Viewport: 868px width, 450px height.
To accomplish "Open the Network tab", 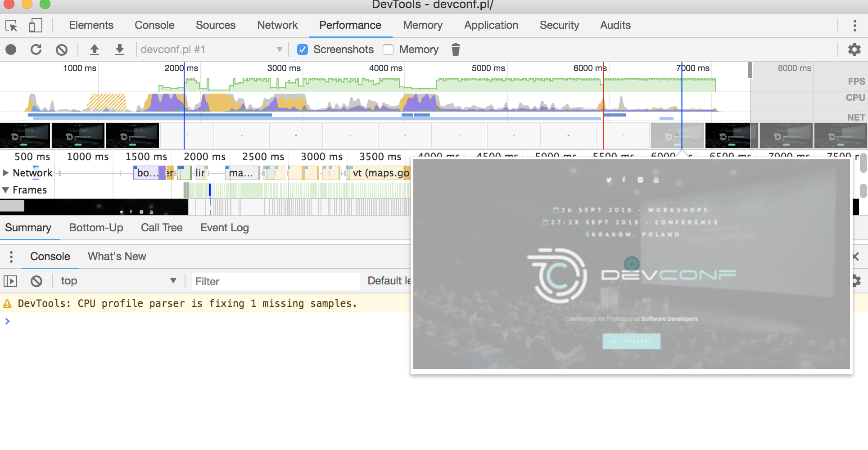I will click(x=277, y=25).
